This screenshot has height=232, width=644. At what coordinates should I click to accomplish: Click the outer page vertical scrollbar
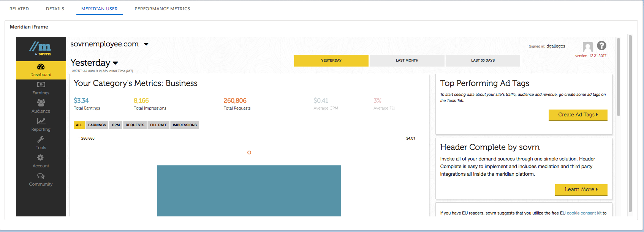tap(630, 124)
